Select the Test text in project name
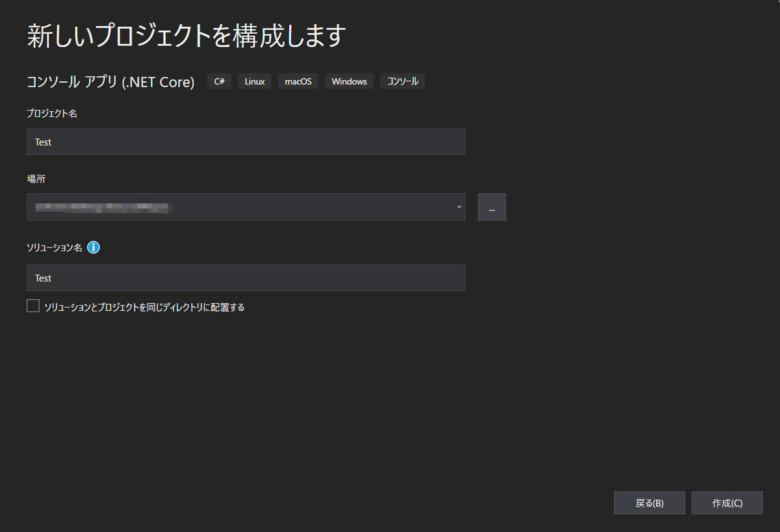Screen dimensions: 780x532 [x=43, y=142]
